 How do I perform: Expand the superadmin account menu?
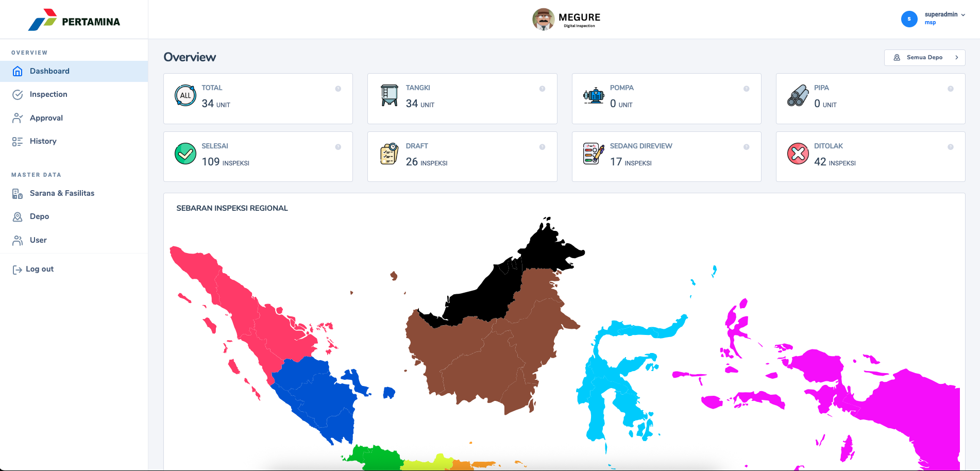tap(945, 14)
